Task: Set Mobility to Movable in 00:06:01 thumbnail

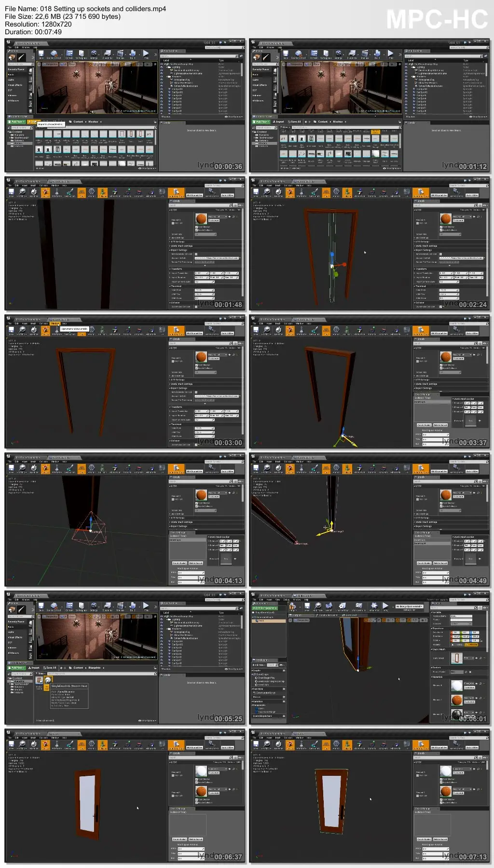Action: tap(471, 644)
